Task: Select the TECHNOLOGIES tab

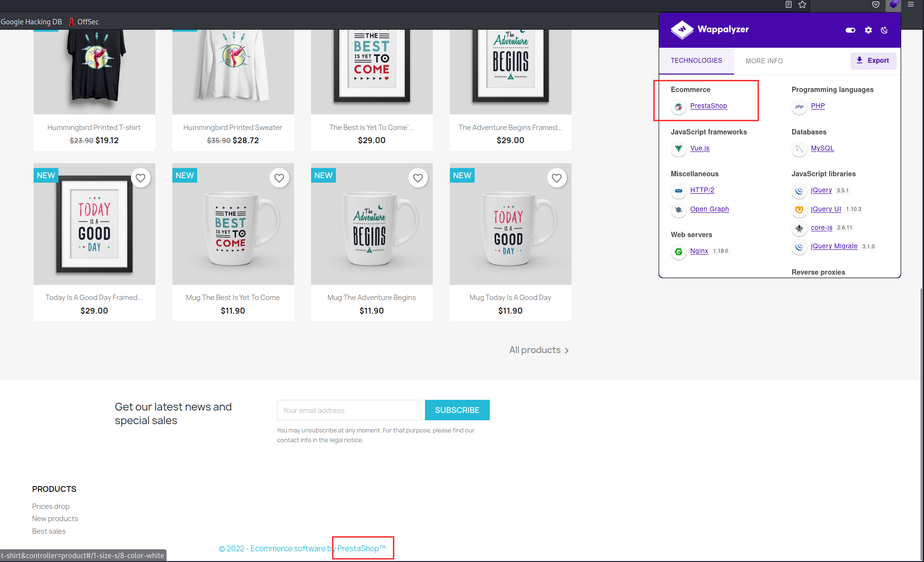Action: tap(696, 61)
